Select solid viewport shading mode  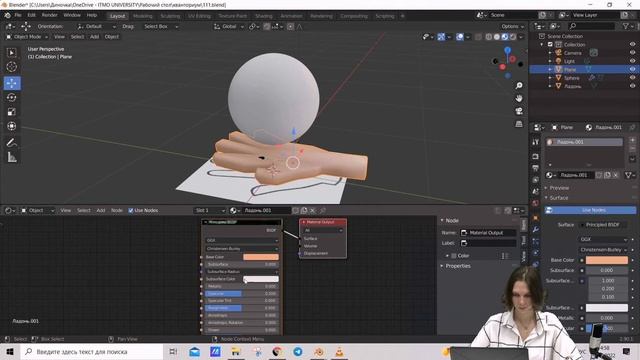point(497,37)
